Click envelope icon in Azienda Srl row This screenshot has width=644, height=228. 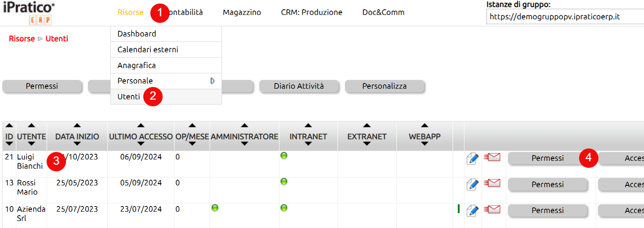492,209
